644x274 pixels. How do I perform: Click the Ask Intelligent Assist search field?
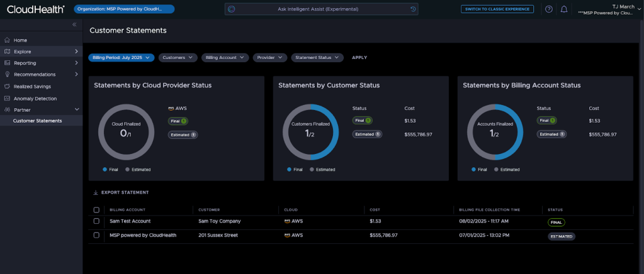coord(322,9)
